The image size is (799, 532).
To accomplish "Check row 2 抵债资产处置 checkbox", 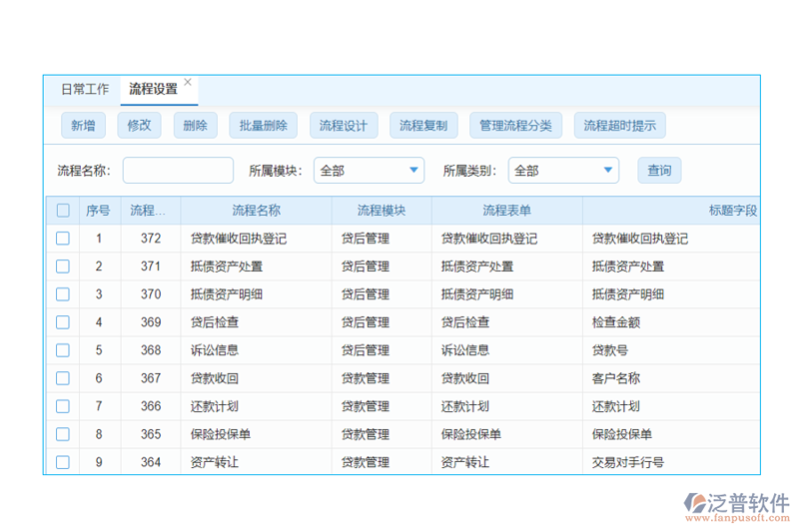I will (x=63, y=266).
